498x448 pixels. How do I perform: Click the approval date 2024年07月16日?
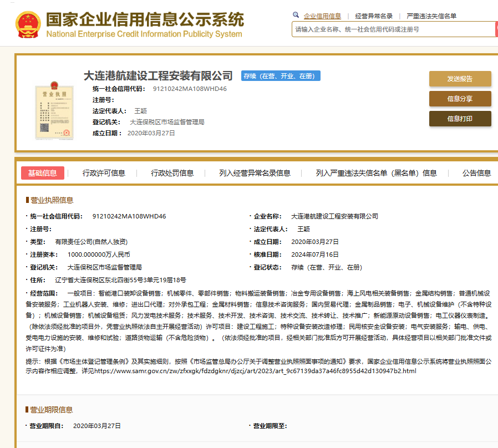(x=315, y=254)
